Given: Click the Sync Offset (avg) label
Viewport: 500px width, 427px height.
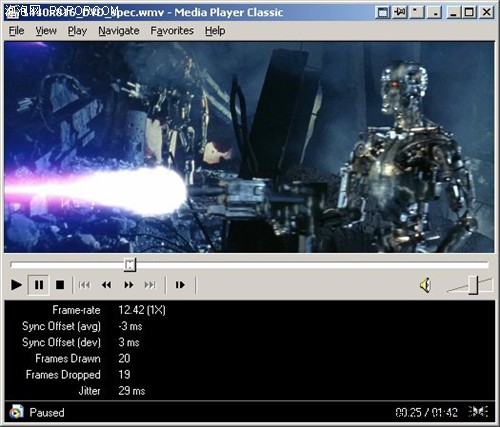Looking at the screenshot, I should pos(61,326).
